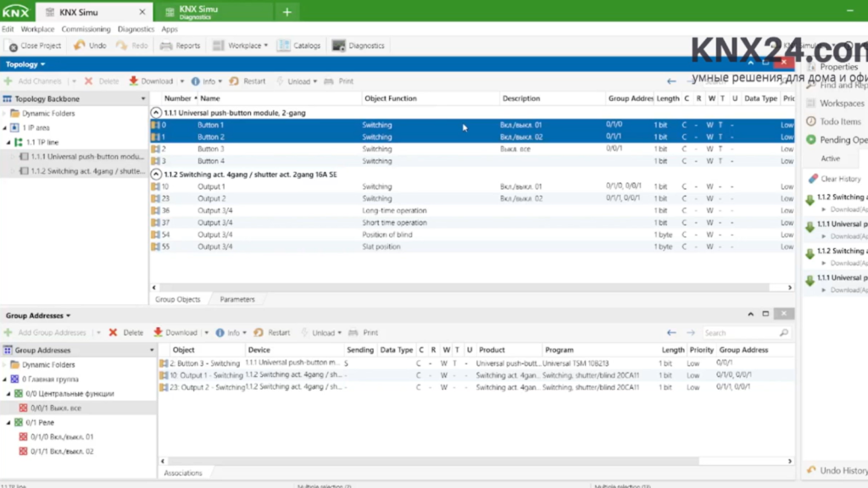
Task: Collapse the 0/1 Реле group address node
Action: (8, 422)
